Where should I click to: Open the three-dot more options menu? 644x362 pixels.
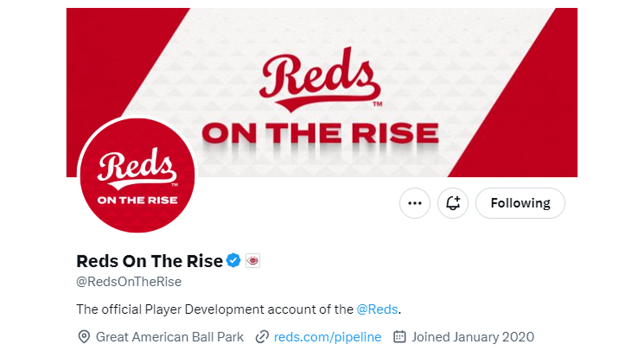(414, 203)
